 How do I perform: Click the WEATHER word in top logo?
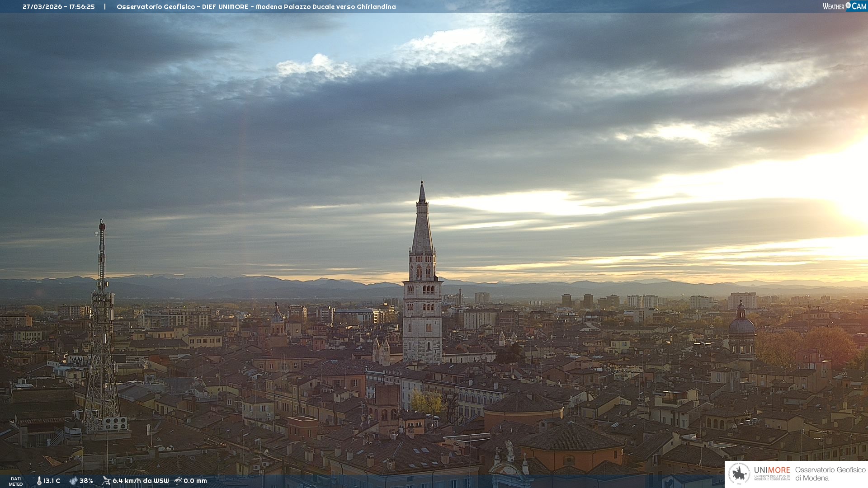(833, 6)
